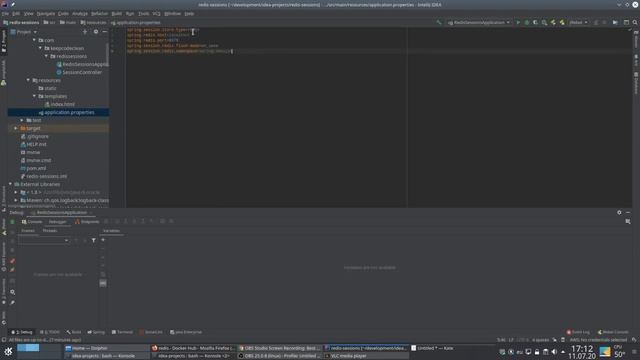Open run configuration dropdown RedisSessionsApplication
Viewport: 640px width, 360px height.
[479, 22]
